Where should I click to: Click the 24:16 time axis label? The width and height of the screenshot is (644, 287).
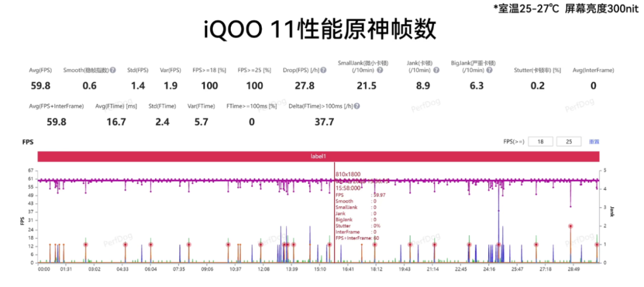[489, 269]
